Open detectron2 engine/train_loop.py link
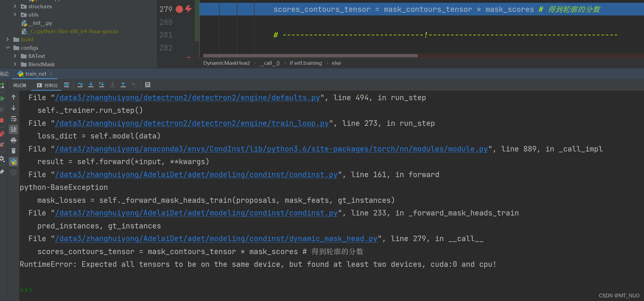Image resolution: width=644 pixels, height=301 pixels. [x=192, y=123]
